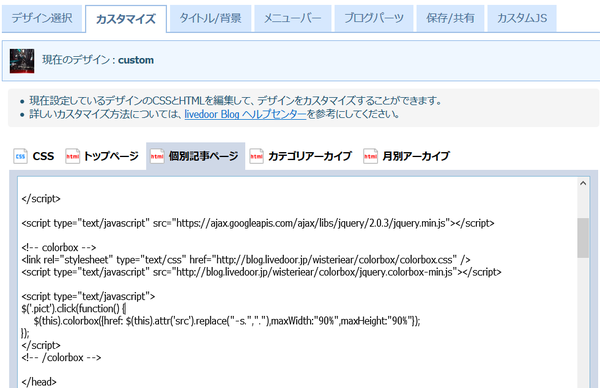The image size is (600, 388).
Task: Click the 月別アーカイブ html icon
Action: coord(370,156)
